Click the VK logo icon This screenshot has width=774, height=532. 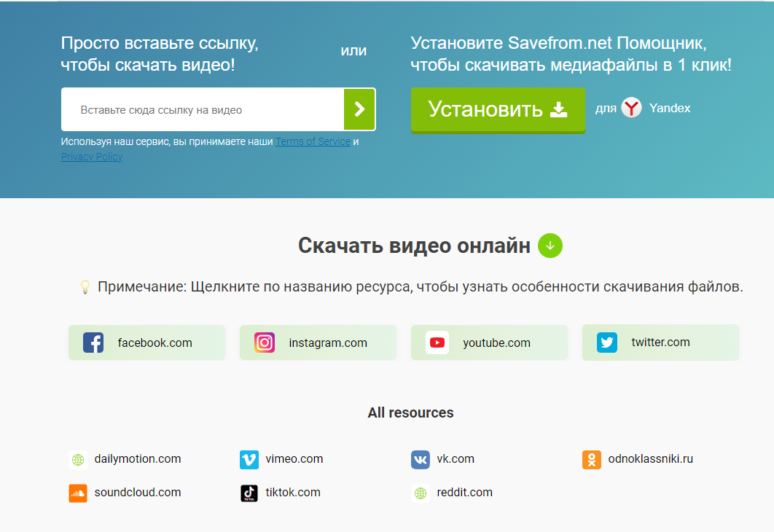tap(421, 459)
